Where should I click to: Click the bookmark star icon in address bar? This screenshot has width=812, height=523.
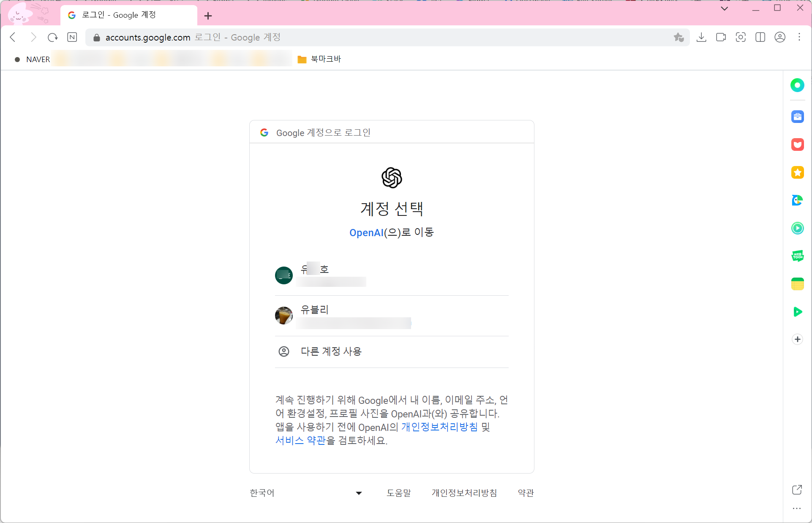tap(678, 37)
